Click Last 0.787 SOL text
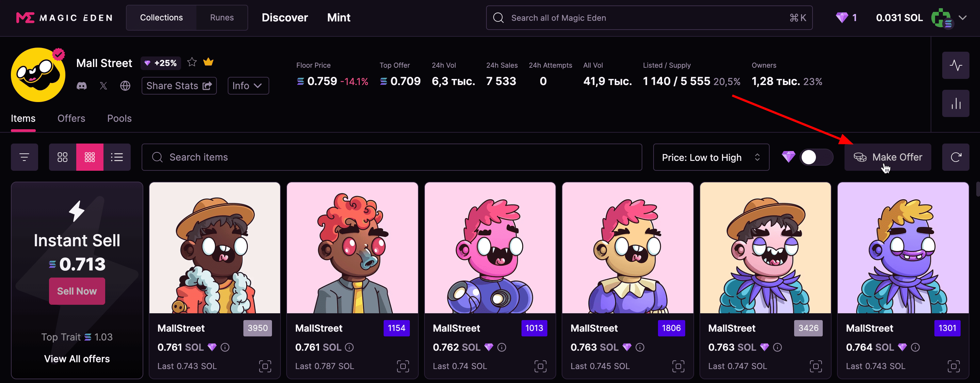The width and height of the screenshot is (980, 383). 324,366
